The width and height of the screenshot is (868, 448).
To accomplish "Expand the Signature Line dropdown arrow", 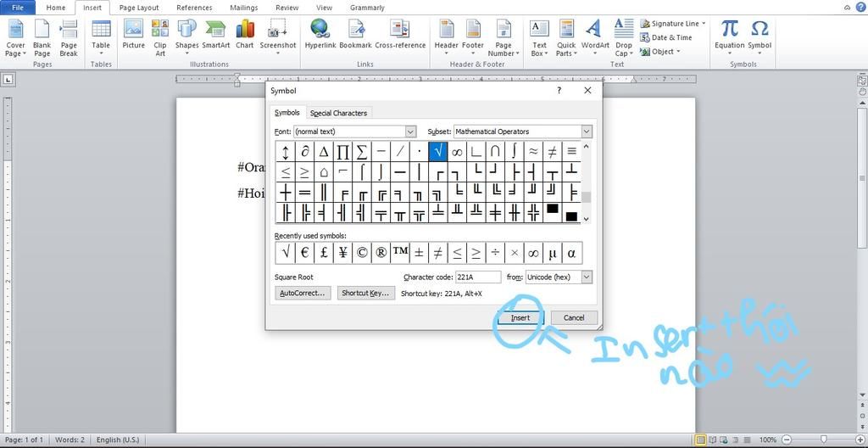I will [704, 23].
